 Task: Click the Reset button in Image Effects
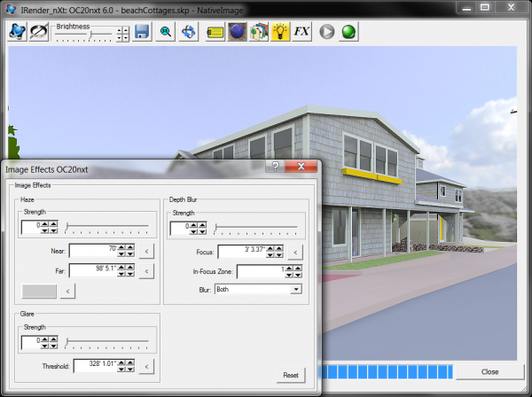(x=289, y=375)
